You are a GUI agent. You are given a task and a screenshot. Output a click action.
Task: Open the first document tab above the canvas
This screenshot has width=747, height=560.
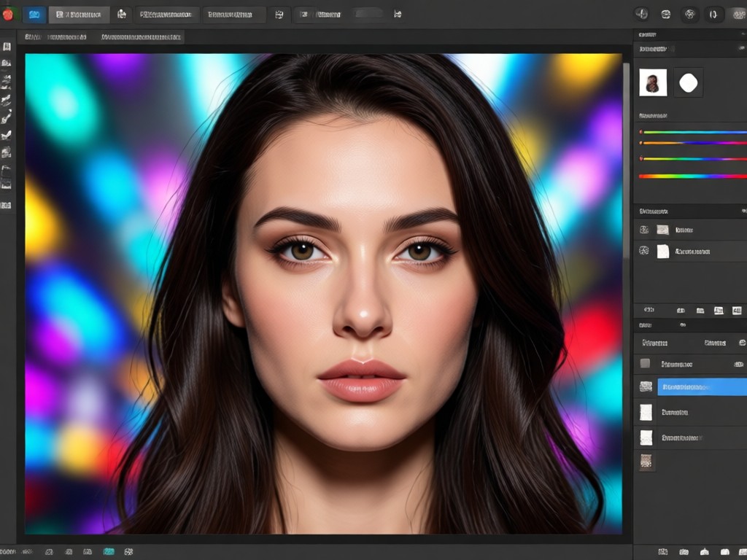(55, 36)
